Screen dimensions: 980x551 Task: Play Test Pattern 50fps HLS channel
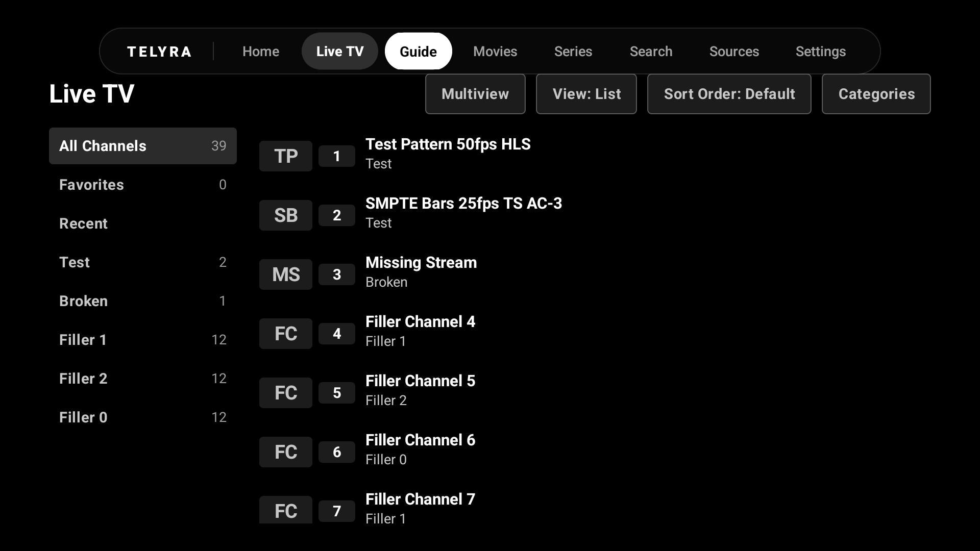[x=592, y=156]
